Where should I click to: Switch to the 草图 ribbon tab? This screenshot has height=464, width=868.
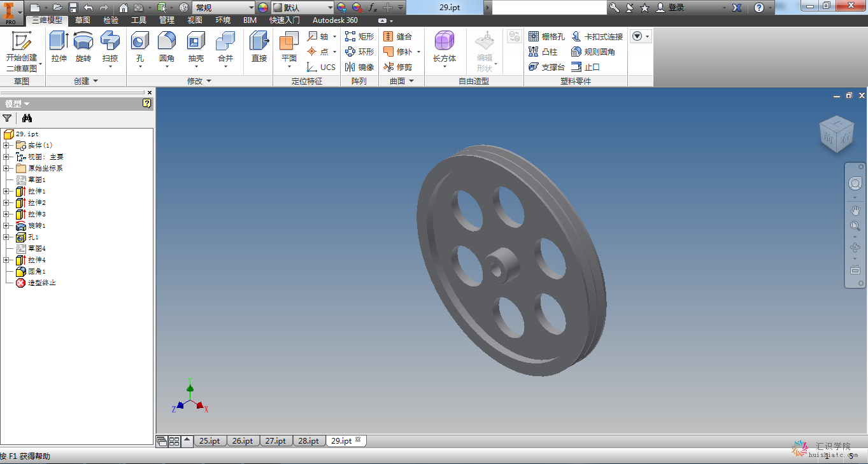pos(83,20)
